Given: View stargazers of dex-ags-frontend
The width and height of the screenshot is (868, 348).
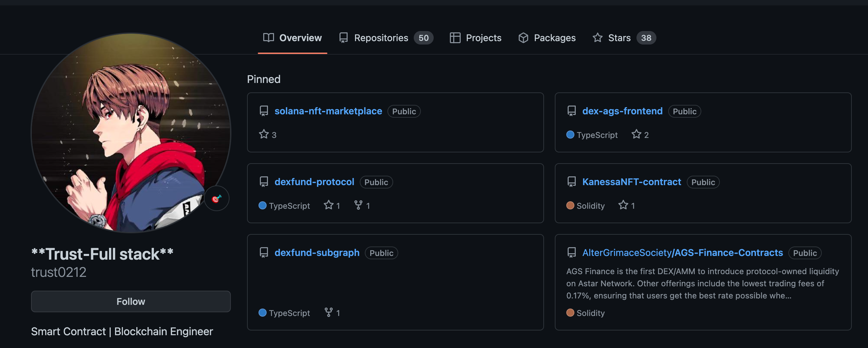Looking at the screenshot, I should [640, 135].
